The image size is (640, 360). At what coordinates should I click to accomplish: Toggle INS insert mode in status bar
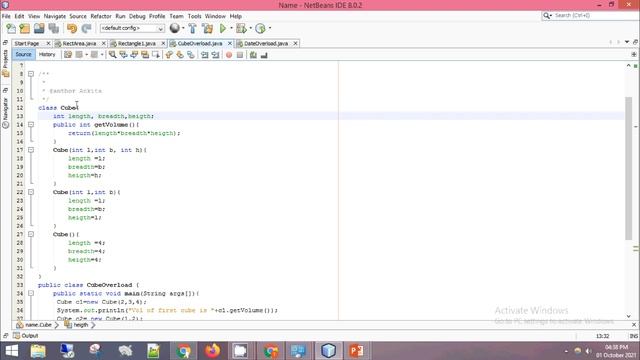tap(633, 336)
